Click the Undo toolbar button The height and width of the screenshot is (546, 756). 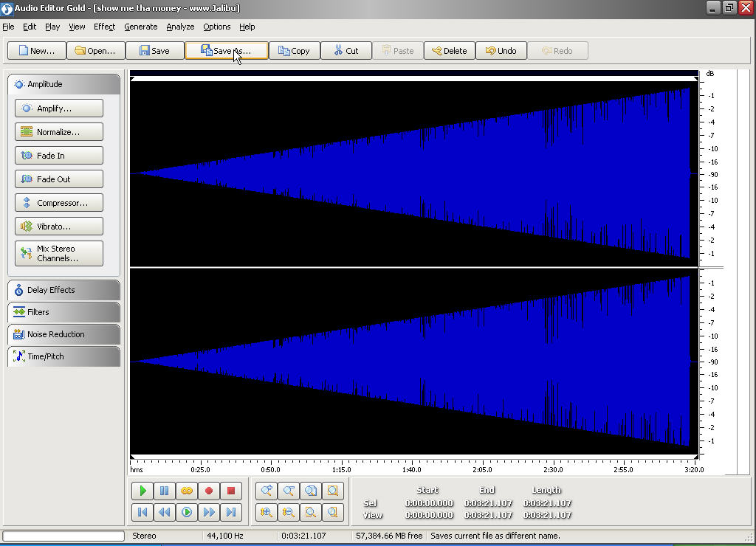pos(501,51)
